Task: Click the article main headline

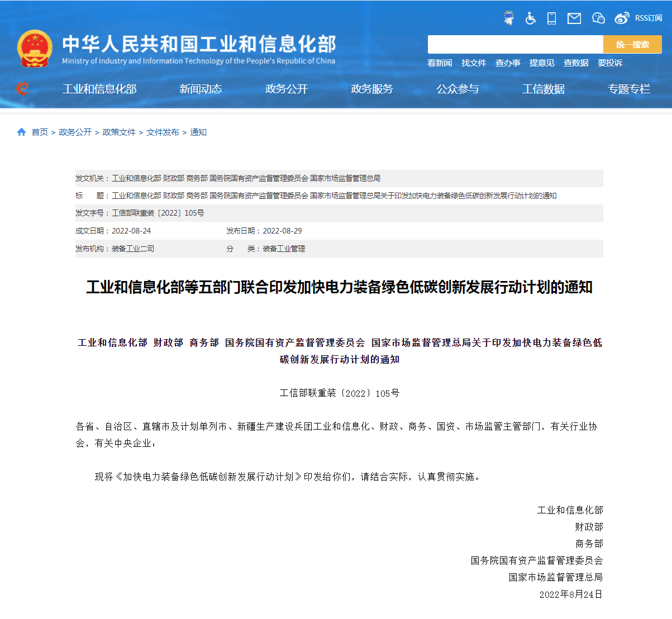Action: (339, 287)
